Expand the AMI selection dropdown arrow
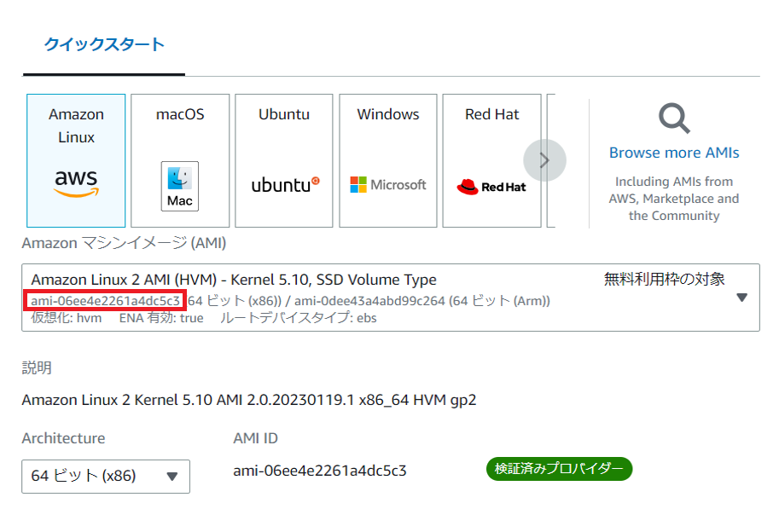 741,298
